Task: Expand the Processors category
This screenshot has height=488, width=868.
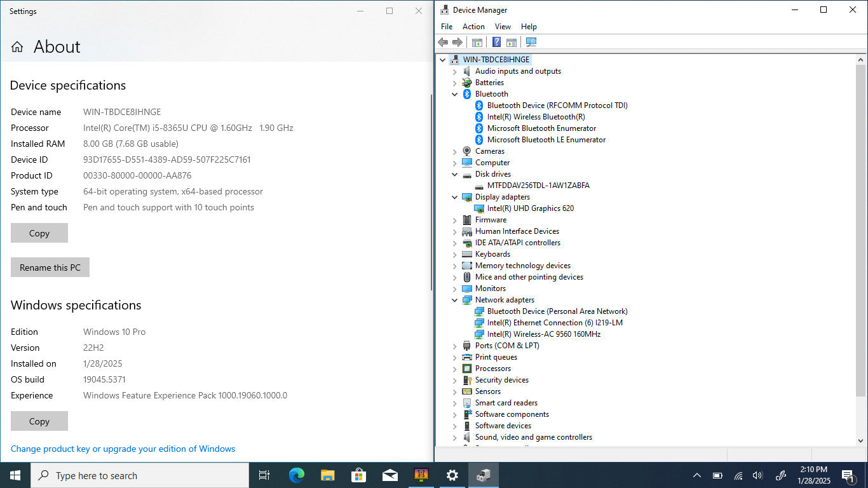Action: [455, 369]
